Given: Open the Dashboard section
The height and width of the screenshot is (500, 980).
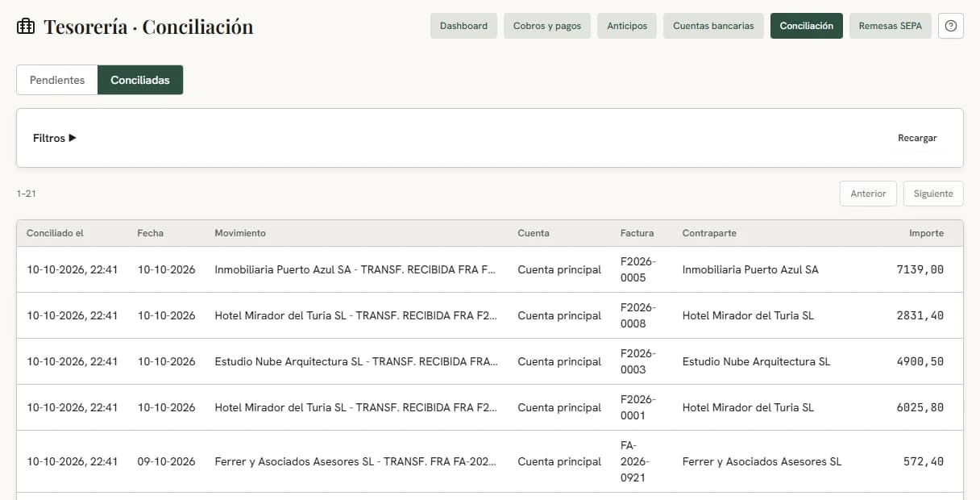Looking at the screenshot, I should click(463, 26).
